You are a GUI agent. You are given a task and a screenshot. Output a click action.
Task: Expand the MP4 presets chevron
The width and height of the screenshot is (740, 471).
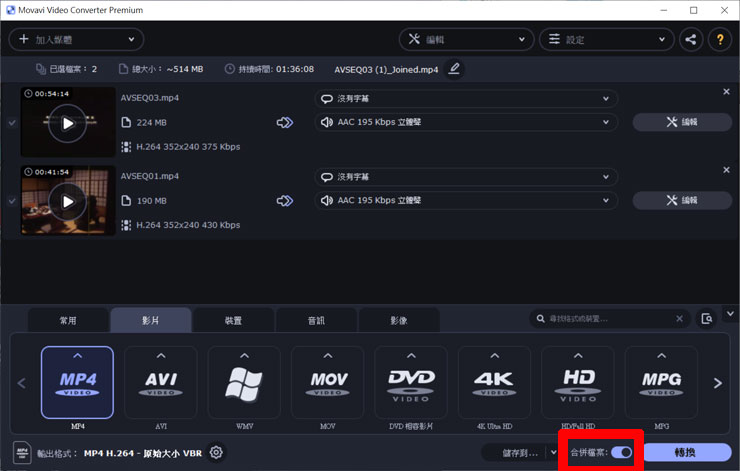(x=77, y=355)
